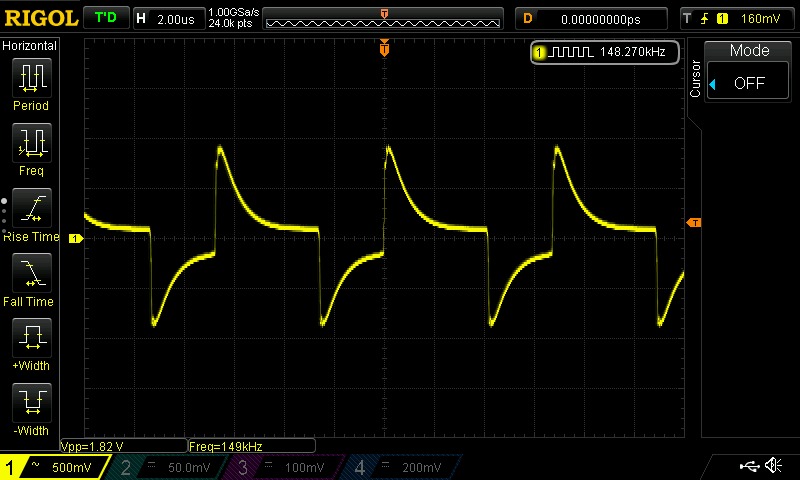Open the trigger level 160mV setting
The width and height of the screenshot is (800, 480).
point(738,18)
